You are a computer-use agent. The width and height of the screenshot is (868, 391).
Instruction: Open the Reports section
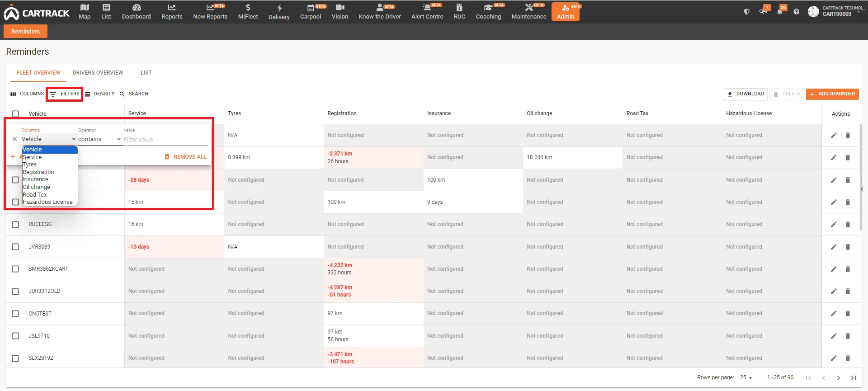coord(172,12)
